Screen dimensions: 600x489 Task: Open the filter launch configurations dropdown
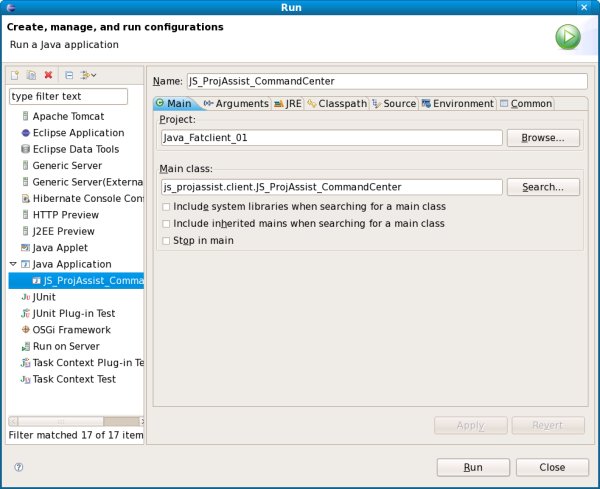click(89, 75)
